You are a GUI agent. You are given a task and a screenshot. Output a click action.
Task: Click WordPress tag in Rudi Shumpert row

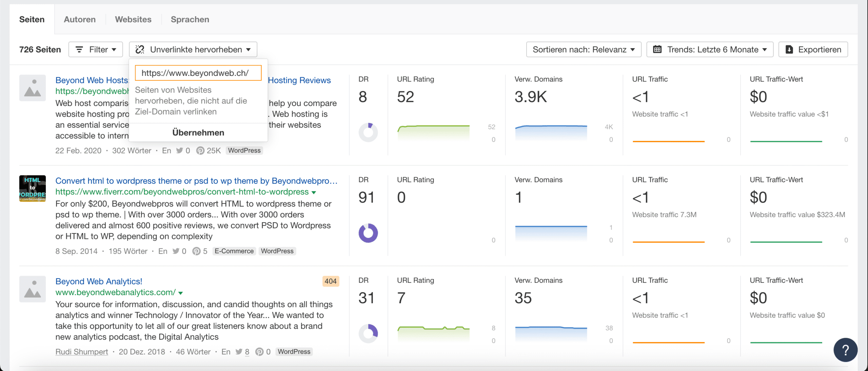click(x=294, y=352)
